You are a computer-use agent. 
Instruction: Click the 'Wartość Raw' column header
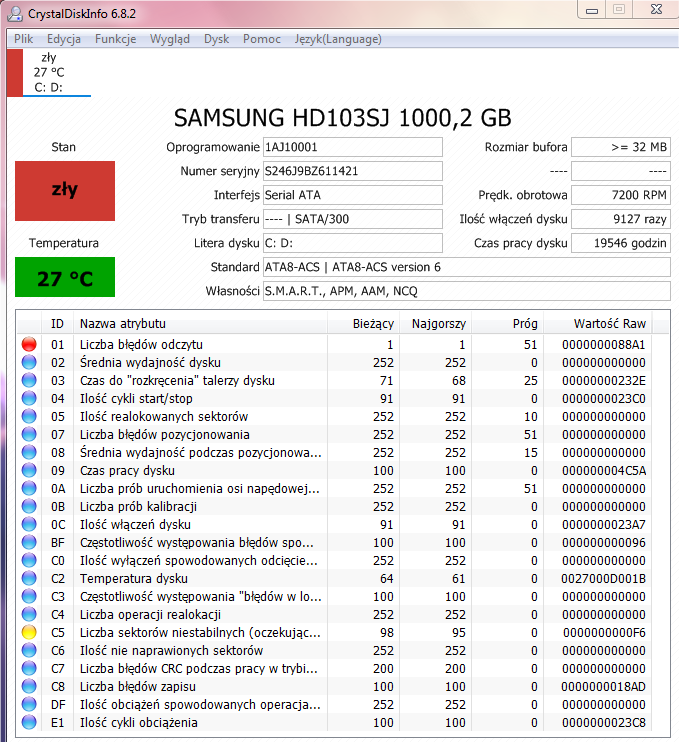click(598, 324)
